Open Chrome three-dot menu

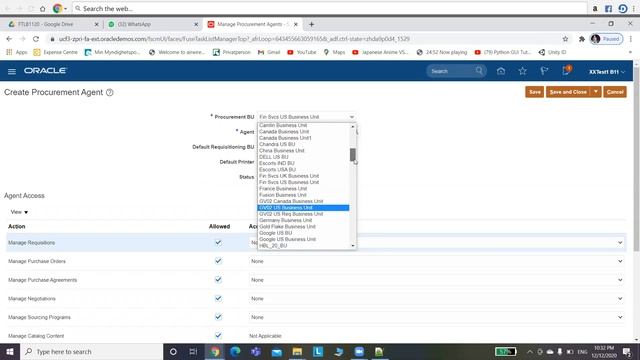click(x=631, y=39)
